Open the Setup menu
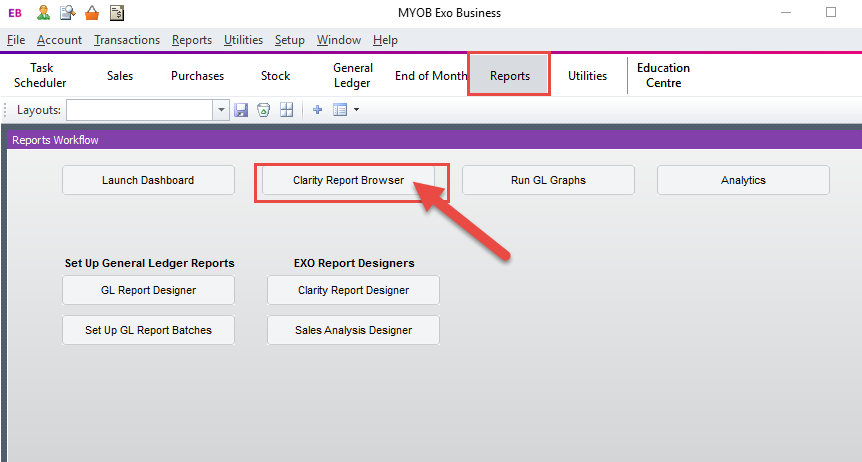Viewport: 862px width, 462px height. click(290, 40)
